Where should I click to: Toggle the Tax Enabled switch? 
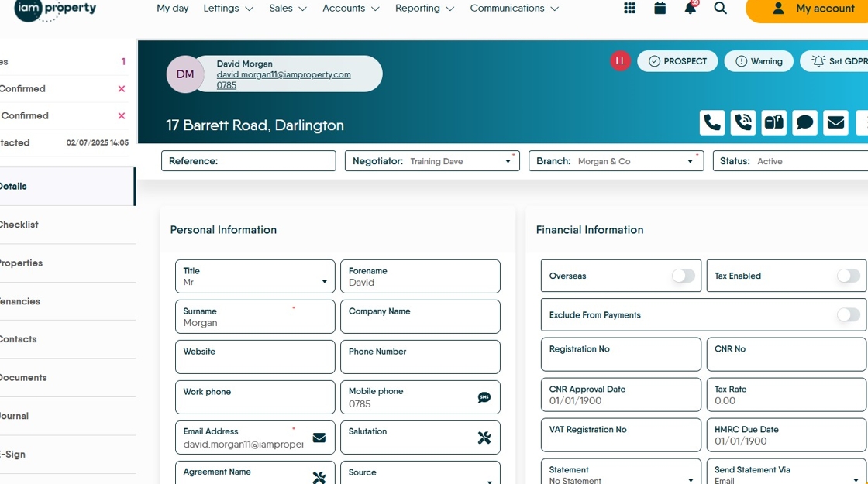(848, 276)
